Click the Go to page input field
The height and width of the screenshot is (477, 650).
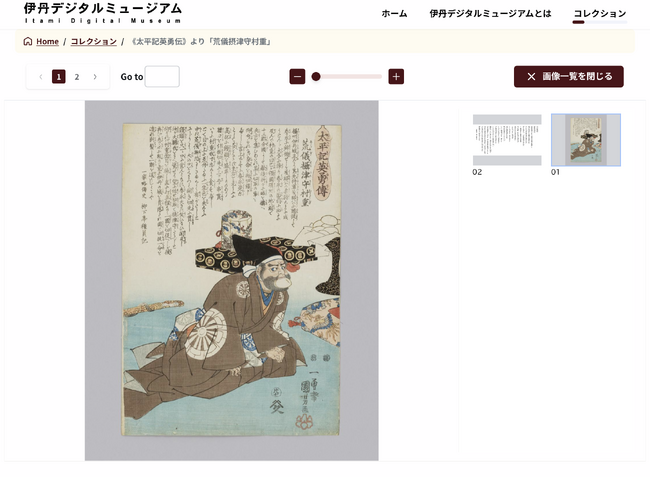(162, 77)
